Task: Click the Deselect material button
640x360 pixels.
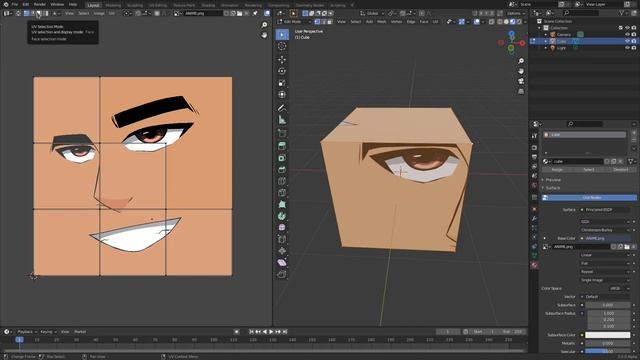Action: coord(620,170)
